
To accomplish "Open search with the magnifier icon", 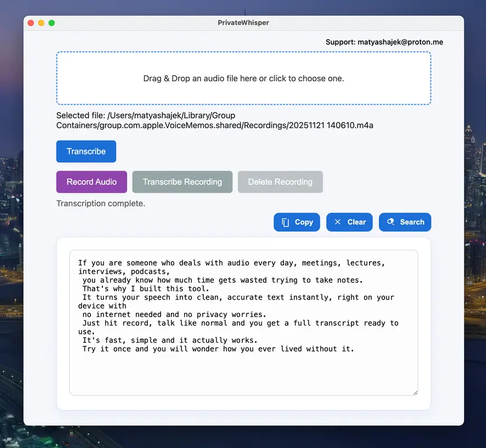I will (392, 222).
